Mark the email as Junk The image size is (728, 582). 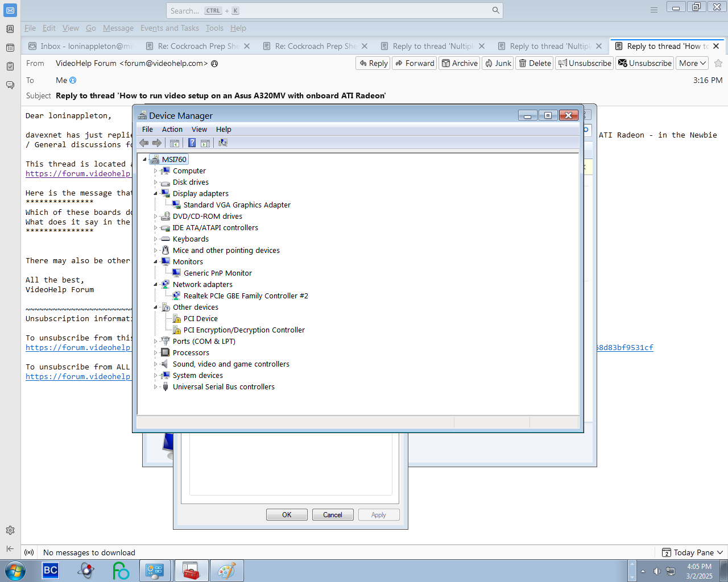(498, 63)
